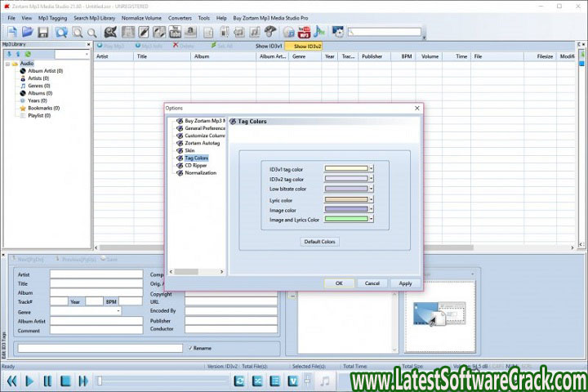Open the Converters menu
Image resolution: width=588 pixels, height=392 pixels.
180,17
